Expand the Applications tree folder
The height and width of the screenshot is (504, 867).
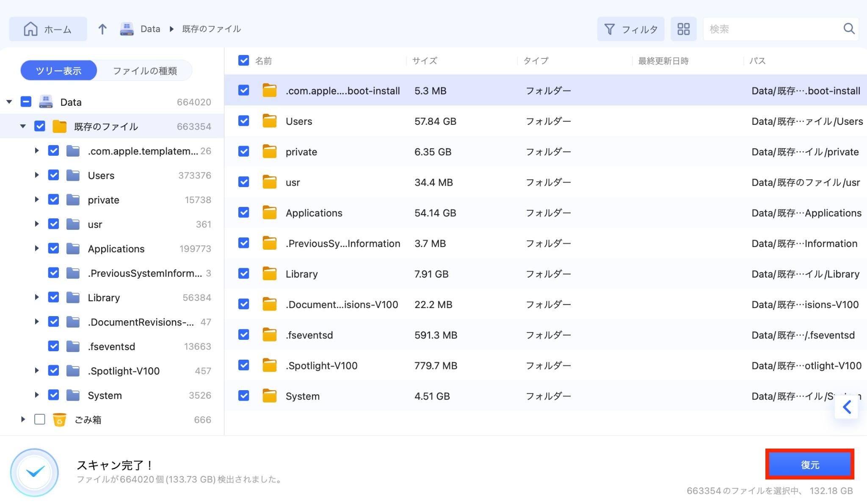37,248
